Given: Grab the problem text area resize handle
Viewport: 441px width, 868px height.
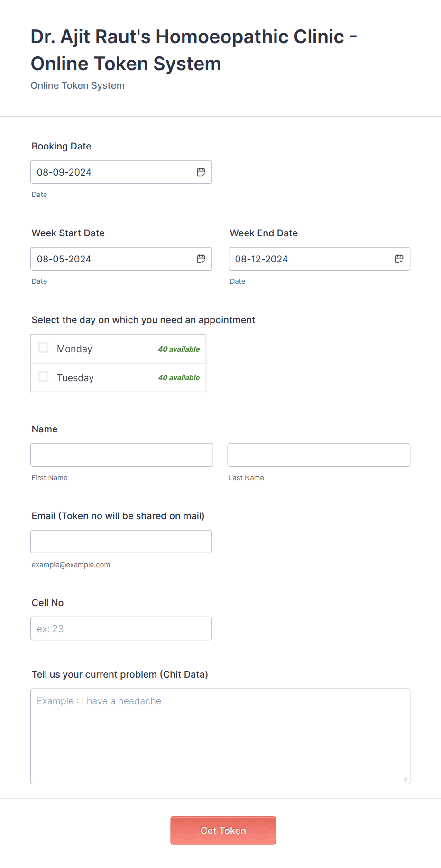Looking at the screenshot, I should tap(405, 779).
